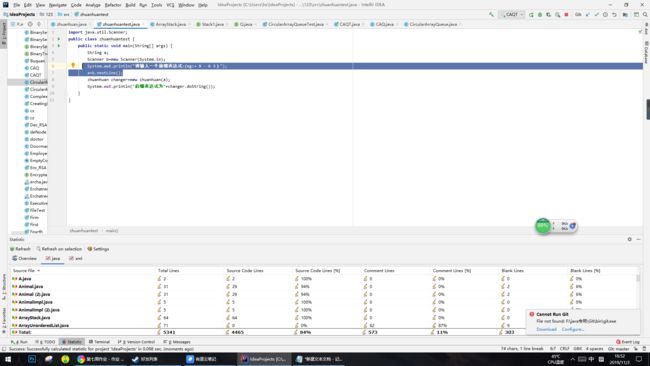This screenshot has height=366, width=650.
Task: Open the Terminal tool window tab
Action: pos(99,342)
